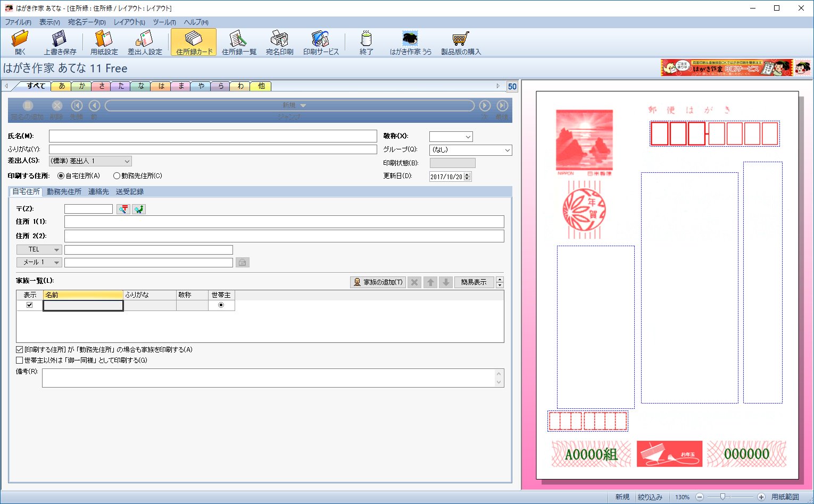
Task: Switch to the 送受記録 tab
Action: point(130,192)
